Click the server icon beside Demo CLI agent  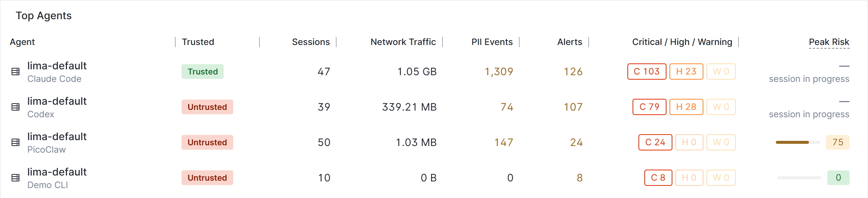click(x=15, y=178)
